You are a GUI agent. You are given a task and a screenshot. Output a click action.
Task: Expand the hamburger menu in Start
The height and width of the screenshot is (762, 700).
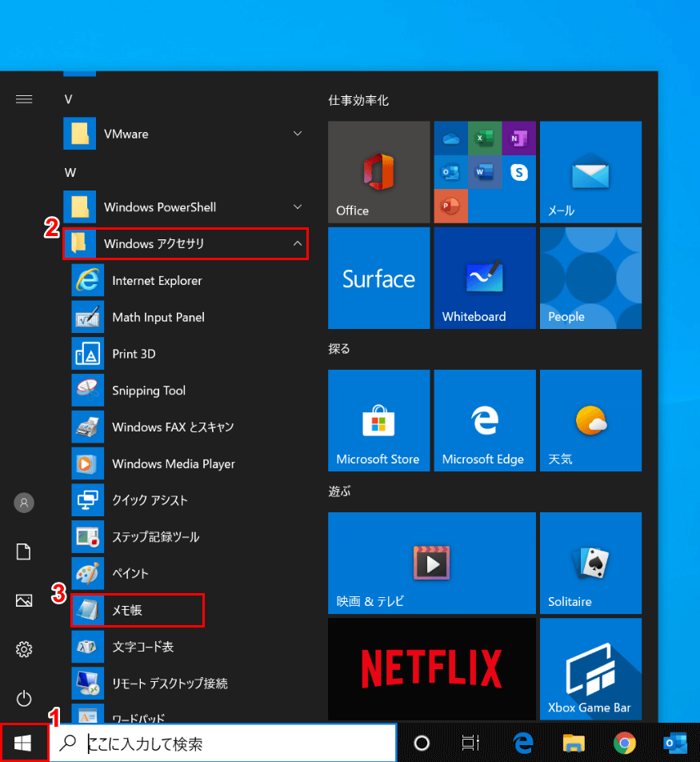24,99
